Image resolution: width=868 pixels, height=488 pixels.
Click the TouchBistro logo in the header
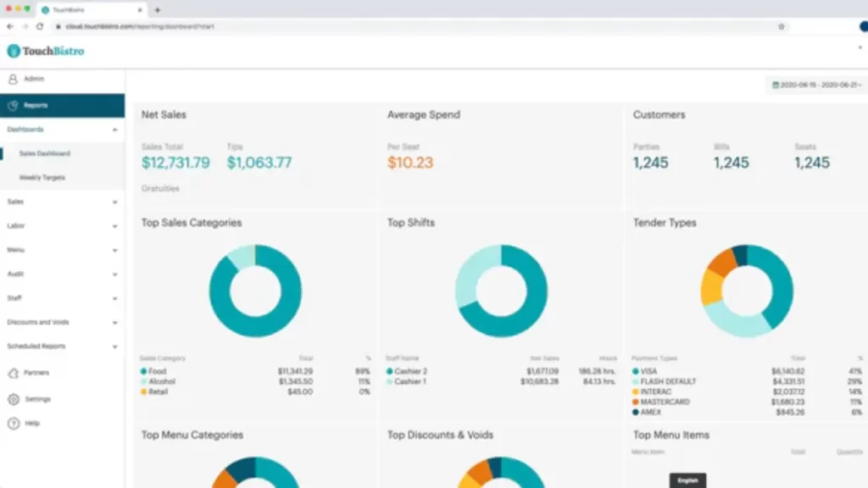[46, 51]
